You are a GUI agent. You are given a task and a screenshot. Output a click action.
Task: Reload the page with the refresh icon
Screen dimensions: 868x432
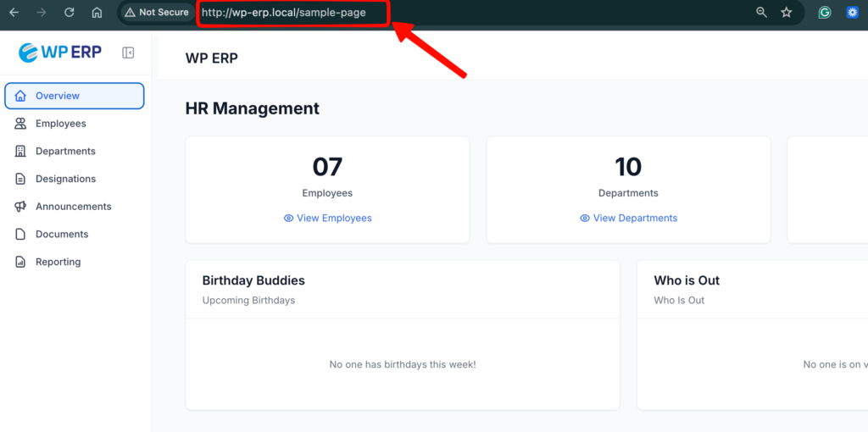[70, 13]
